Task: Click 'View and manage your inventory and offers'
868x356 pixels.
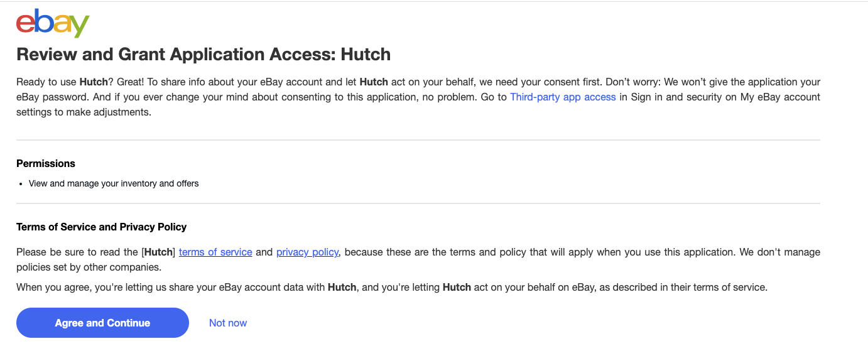Action: (x=114, y=184)
